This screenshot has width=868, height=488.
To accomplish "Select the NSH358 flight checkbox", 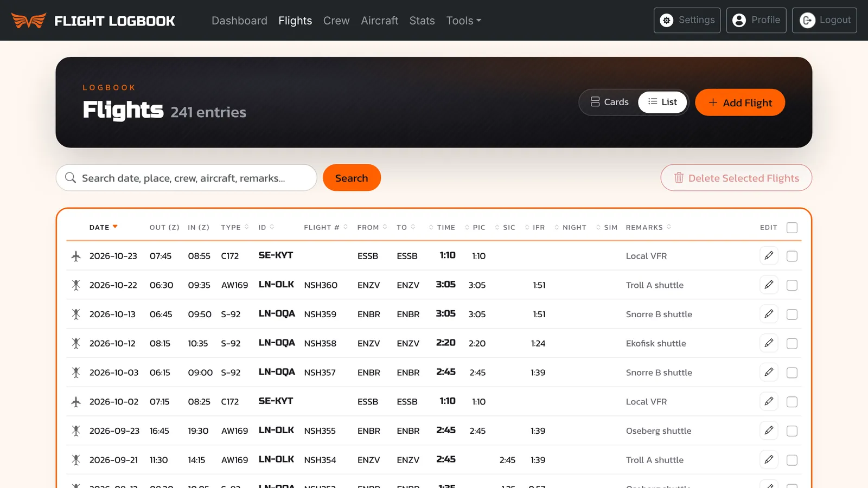I will pyautogui.click(x=792, y=344).
